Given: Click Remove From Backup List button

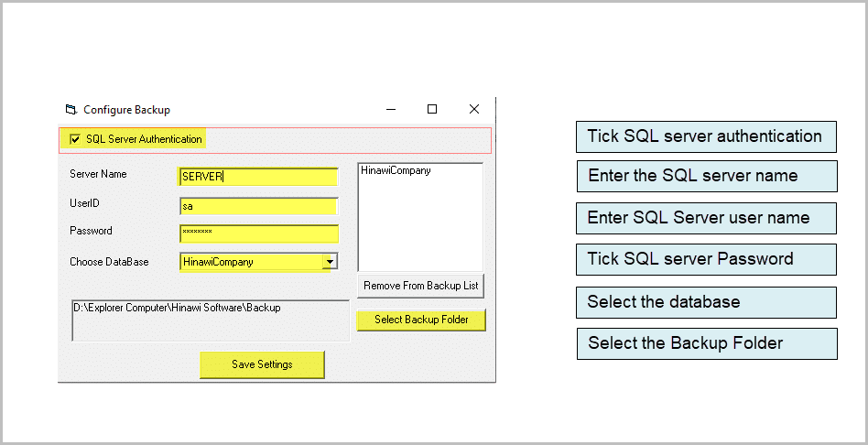Looking at the screenshot, I should pyautogui.click(x=420, y=286).
